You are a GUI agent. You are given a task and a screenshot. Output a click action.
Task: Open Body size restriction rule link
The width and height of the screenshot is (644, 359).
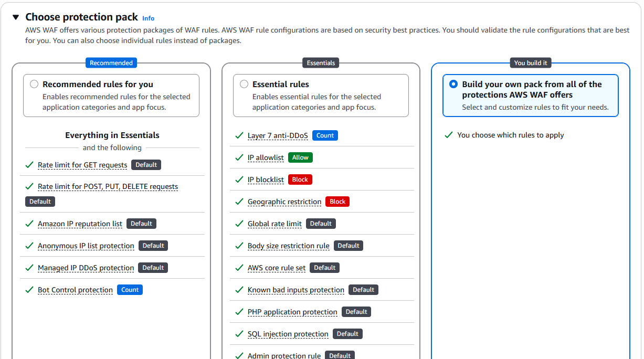point(289,246)
